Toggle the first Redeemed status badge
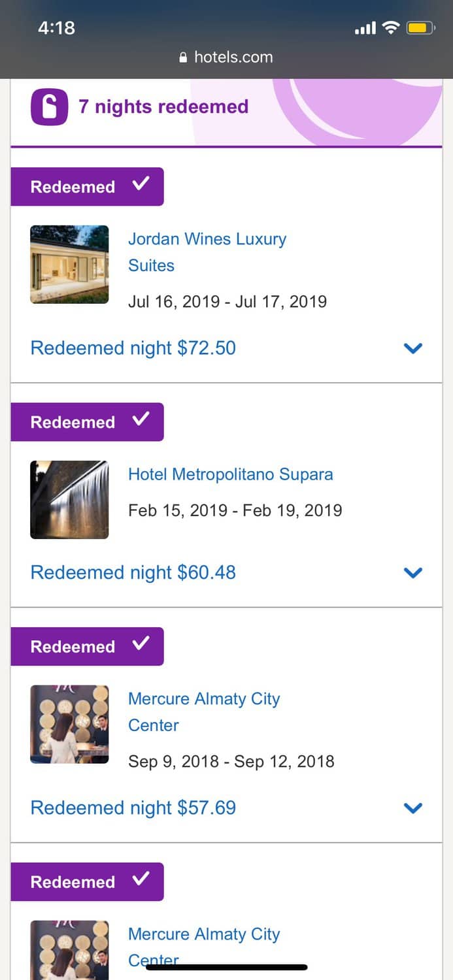453x980 pixels. (87, 186)
